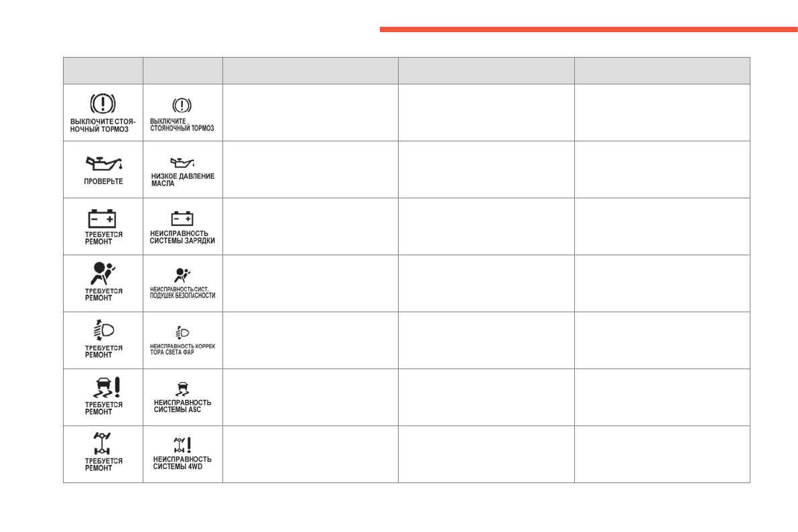Click the small parking brake warning icon
798x532 pixels.
(182, 105)
